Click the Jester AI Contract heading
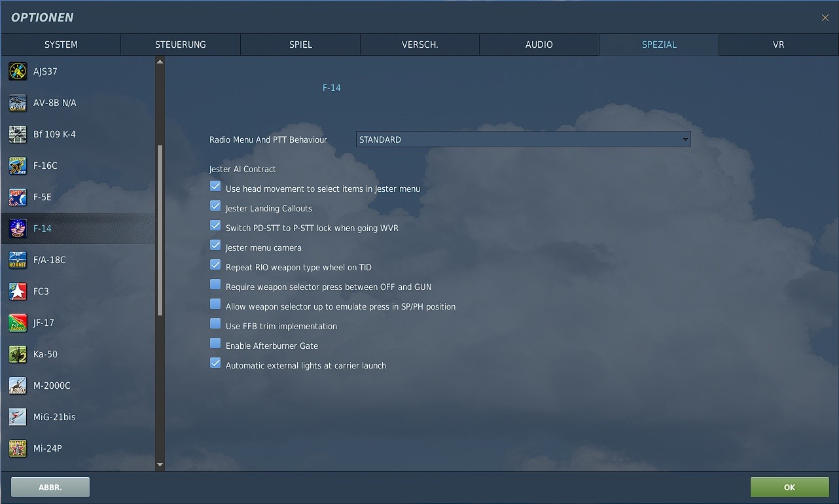The height and width of the screenshot is (504, 839). (x=243, y=169)
